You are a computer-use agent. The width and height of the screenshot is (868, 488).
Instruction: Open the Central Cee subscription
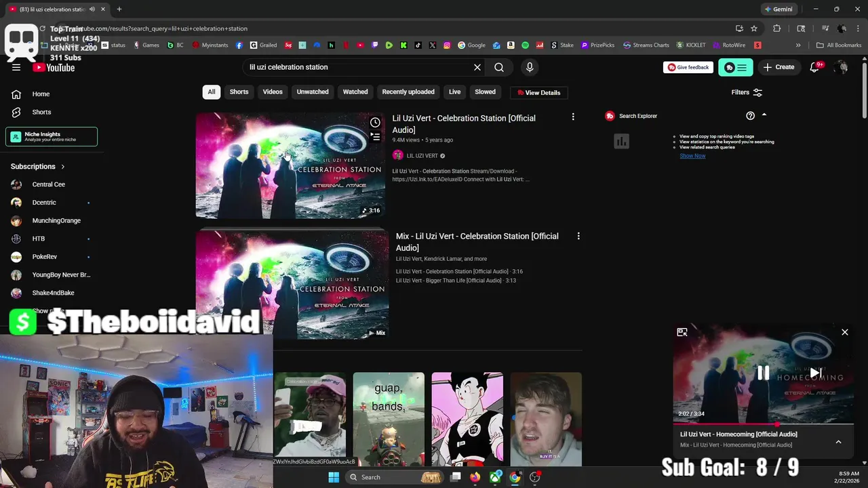[49, 184]
